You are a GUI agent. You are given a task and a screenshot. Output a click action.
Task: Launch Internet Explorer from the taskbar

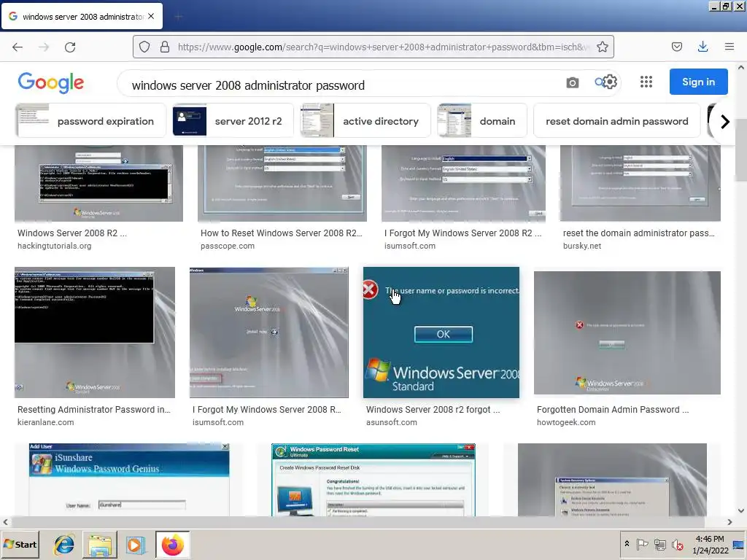click(x=64, y=544)
